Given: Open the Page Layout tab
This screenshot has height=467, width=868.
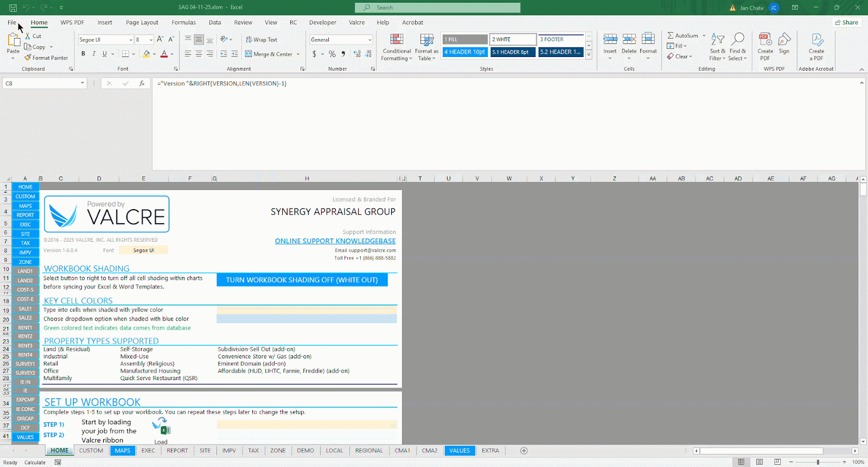Looking at the screenshot, I should [x=142, y=22].
